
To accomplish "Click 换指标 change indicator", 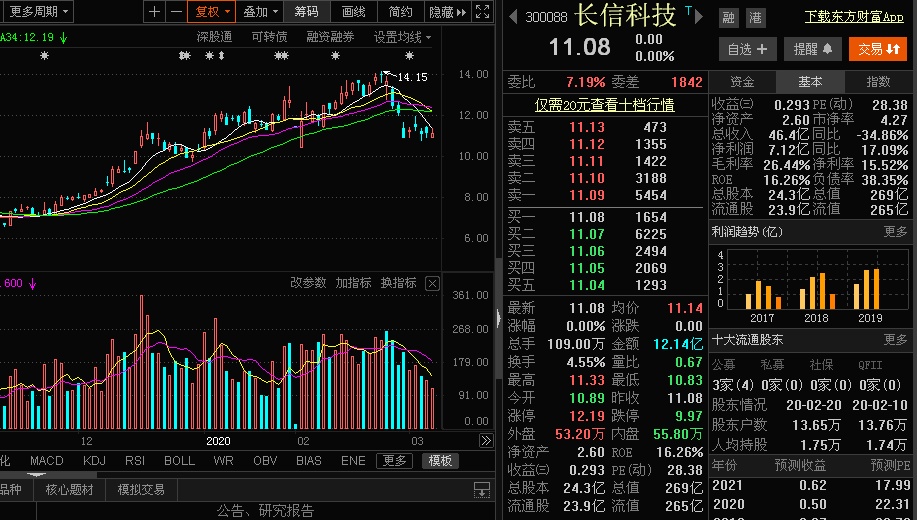I will (x=398, y=283).
